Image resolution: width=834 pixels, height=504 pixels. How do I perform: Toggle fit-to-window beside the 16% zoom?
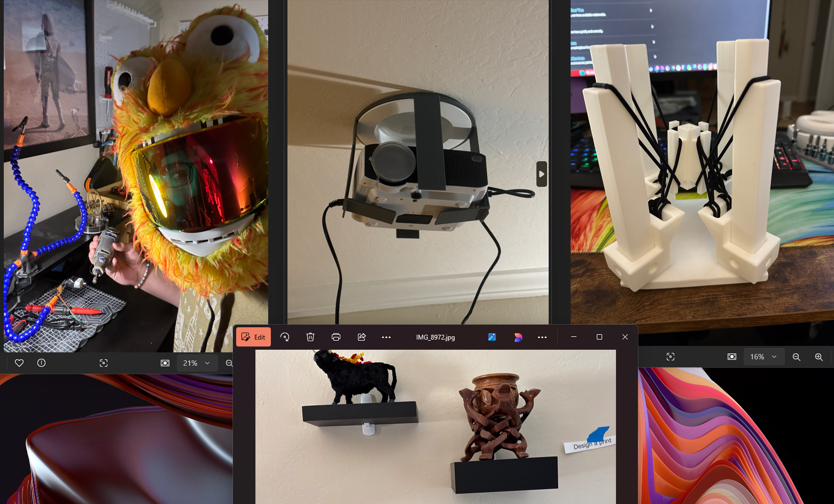[x=732, y=357]
